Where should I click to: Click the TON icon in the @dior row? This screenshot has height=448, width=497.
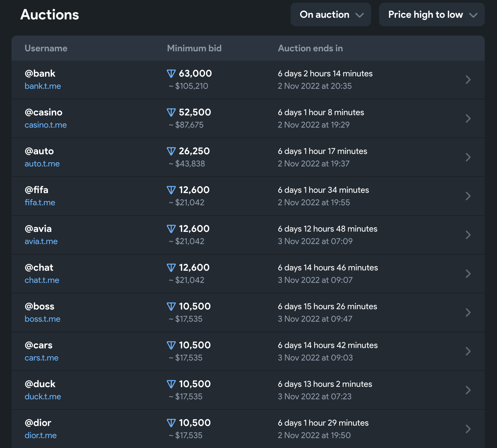(x=171, y=423)
